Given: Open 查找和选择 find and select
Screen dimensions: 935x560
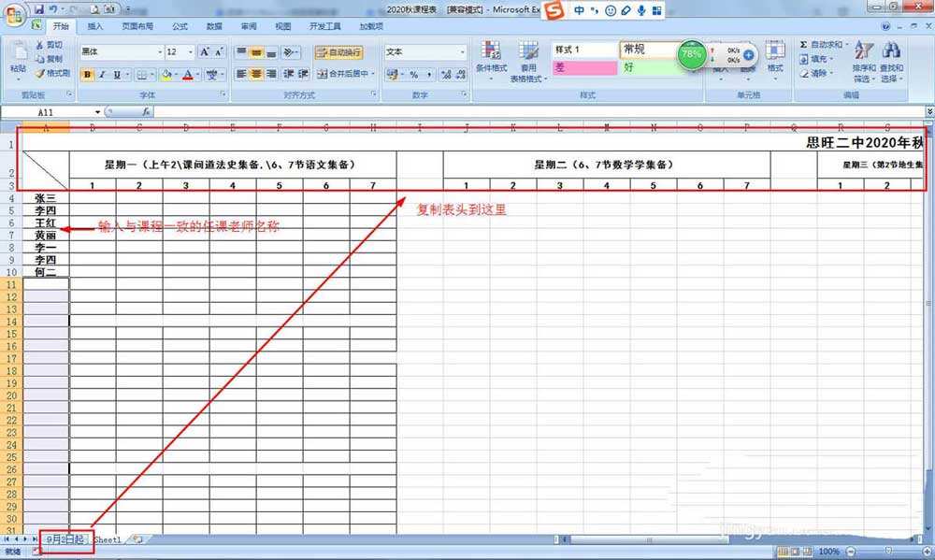Looking at the screenshot, I should click(892, 61).
